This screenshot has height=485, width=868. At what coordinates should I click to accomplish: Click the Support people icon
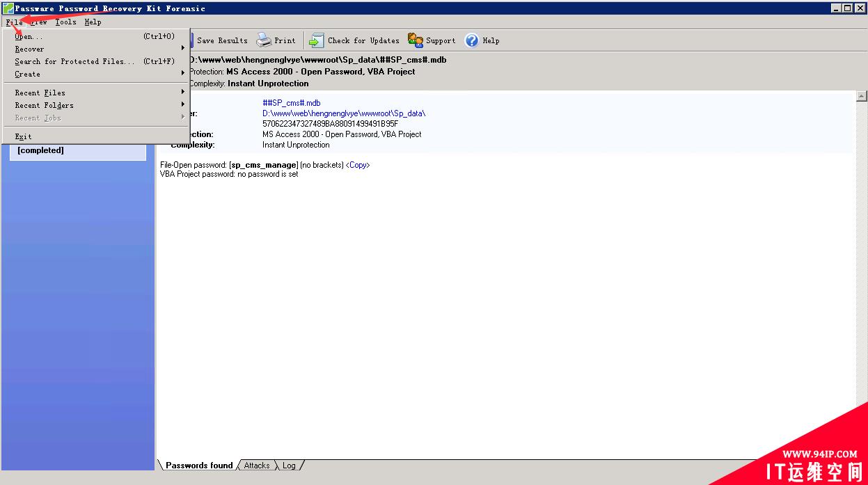[x=416, y=40]
